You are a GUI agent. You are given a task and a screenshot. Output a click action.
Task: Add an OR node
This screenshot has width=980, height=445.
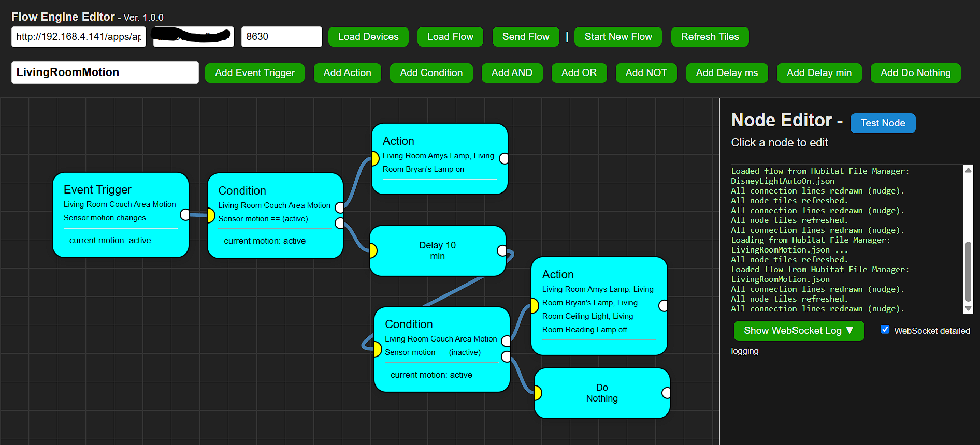[579, 73]
